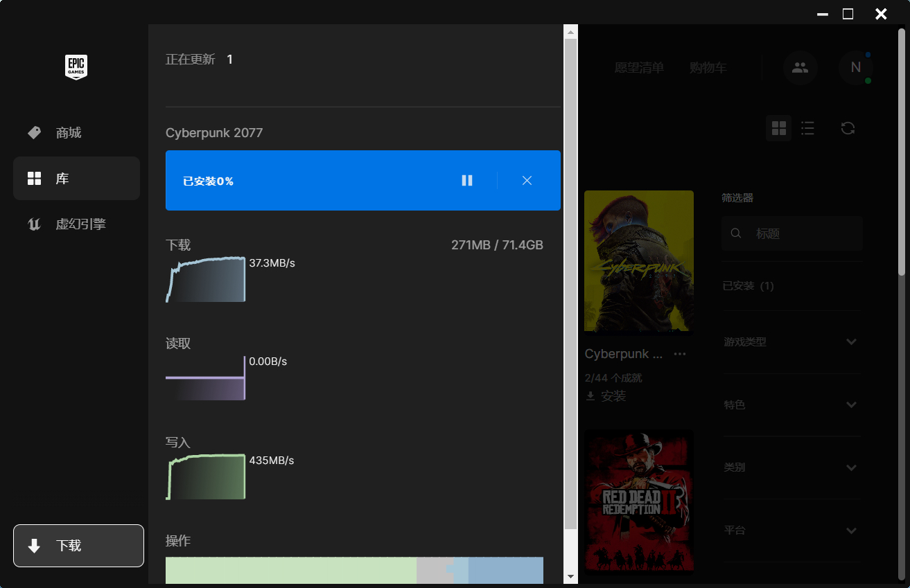Click the 435MB/s write speed value

272,461
